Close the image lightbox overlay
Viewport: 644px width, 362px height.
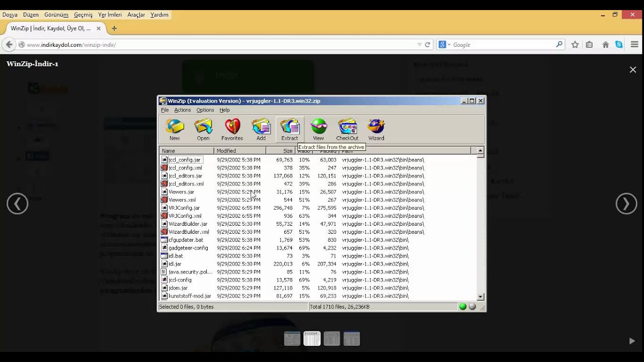click(633, 70)
